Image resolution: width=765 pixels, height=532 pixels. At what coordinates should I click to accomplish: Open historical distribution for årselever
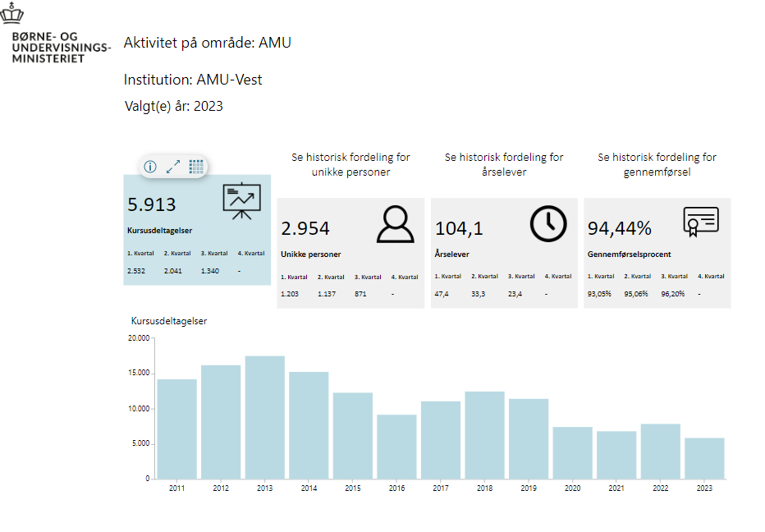[x=504, y=164]
